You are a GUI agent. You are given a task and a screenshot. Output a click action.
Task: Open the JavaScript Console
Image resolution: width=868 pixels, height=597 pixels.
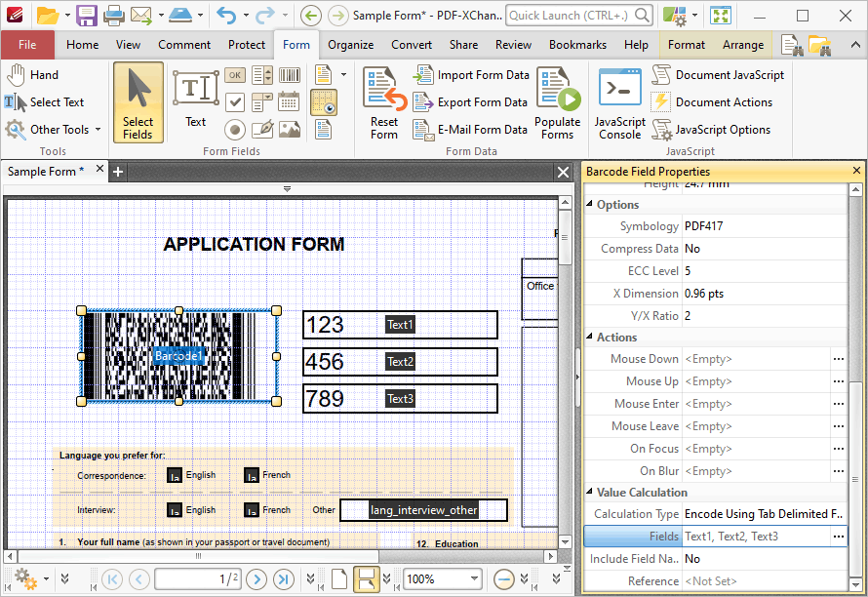click(x=619, y=103)
